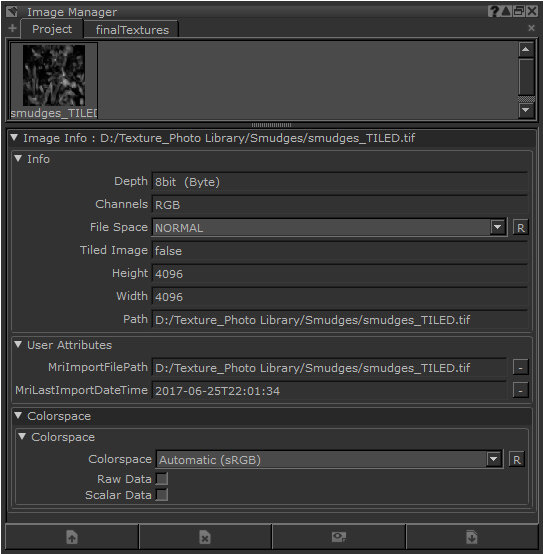This screenshot has height=554, width=543.
Task: Click the eye preview icon button
Action: [338, 537]
